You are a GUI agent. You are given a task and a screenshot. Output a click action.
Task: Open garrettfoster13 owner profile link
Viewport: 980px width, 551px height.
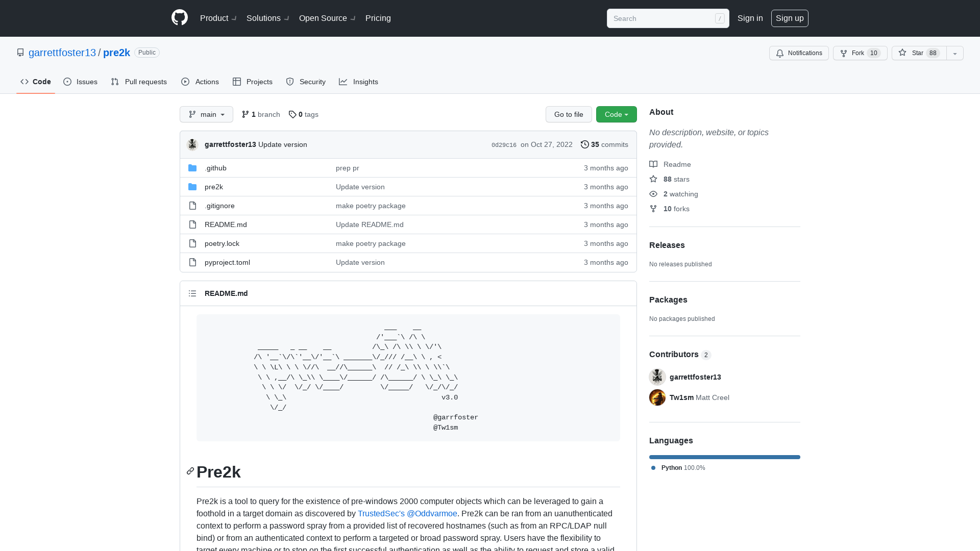(62, 53)
